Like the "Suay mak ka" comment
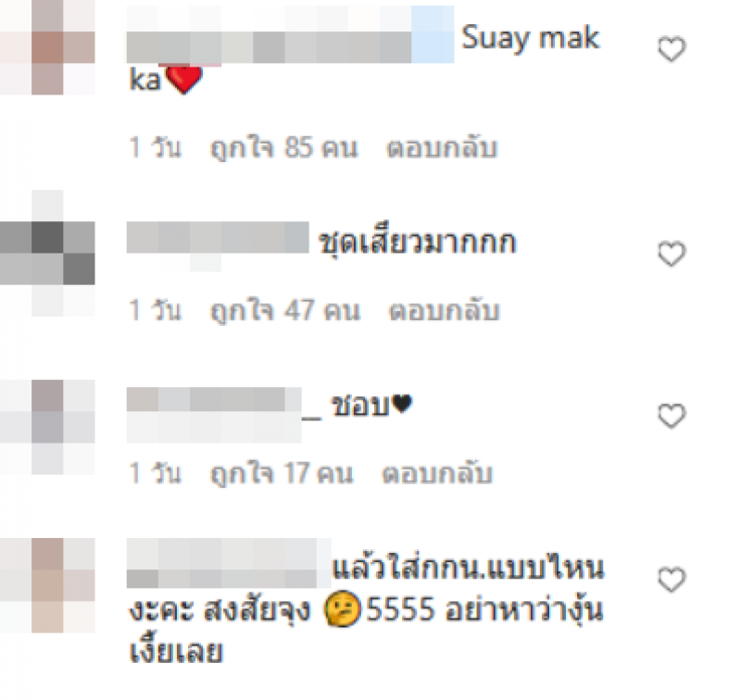The width and height of the screenshot is (741, 700). tap(672, 49)
